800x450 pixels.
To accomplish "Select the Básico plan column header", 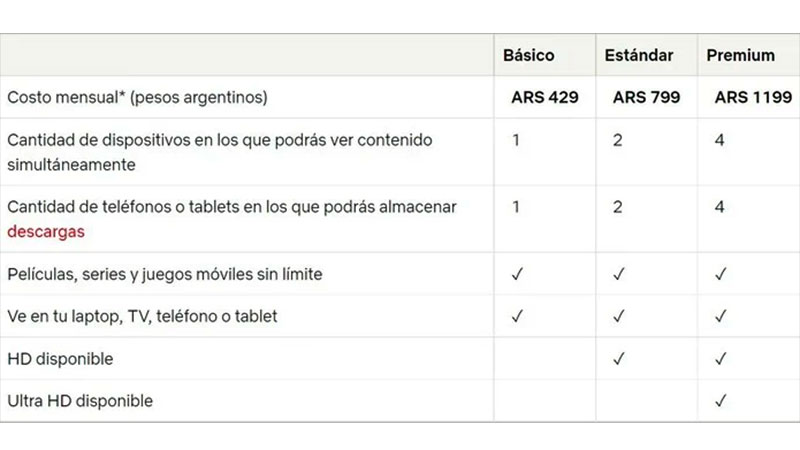I will tap(528, 55).
